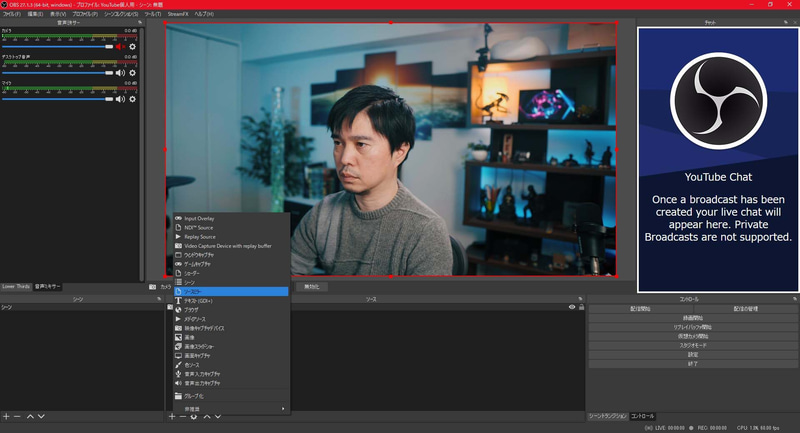Add a ウィンドウキャプチャ window capture source
Viewport: 800px width, 433px height.
pos(231,255)
